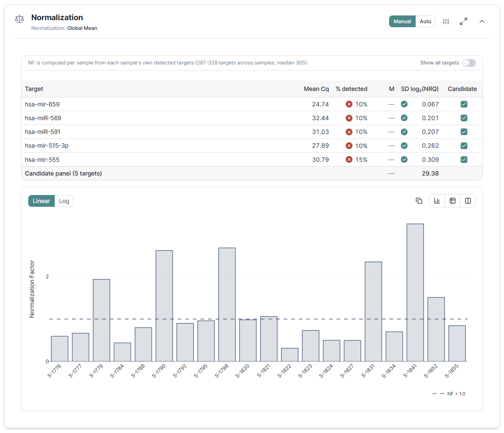Viewport: 504px width, 433px height.
Task: Sort by Target column header
Action: [x=34, y=89]
